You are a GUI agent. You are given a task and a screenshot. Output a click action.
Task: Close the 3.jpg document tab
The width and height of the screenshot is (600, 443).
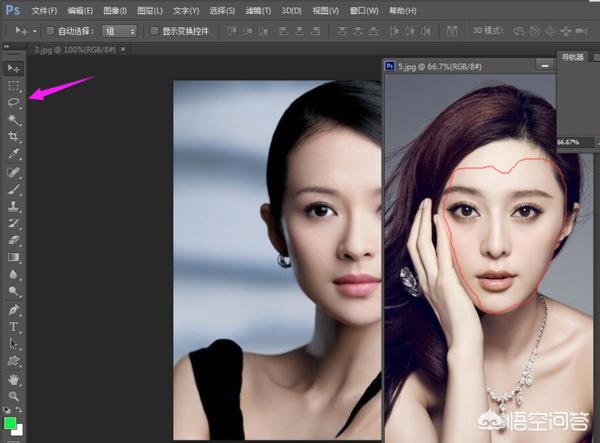(x=123, y=49)
